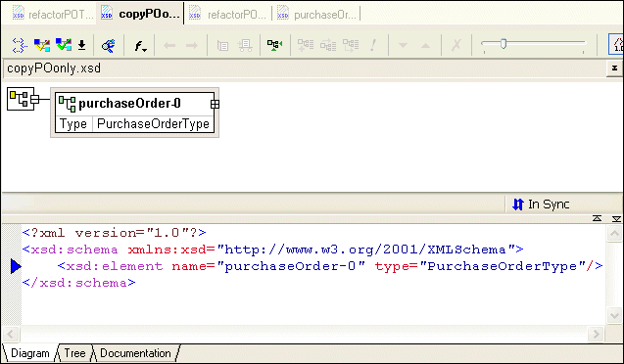
Task: Switch to the Tree view tab
Action: coord(74,353)
